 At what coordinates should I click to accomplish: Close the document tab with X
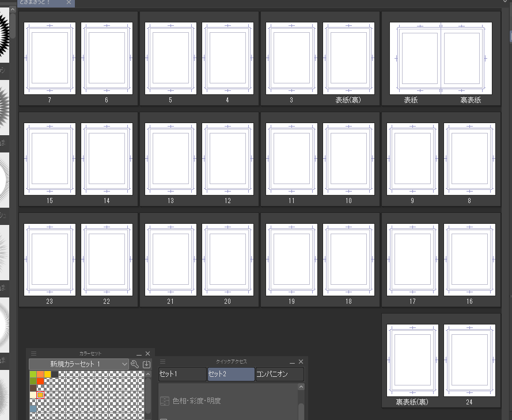pyautogui.click(x=69, y=3)
